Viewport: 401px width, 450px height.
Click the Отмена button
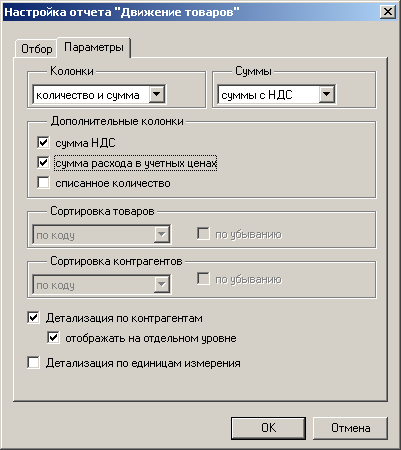point(350,428)
